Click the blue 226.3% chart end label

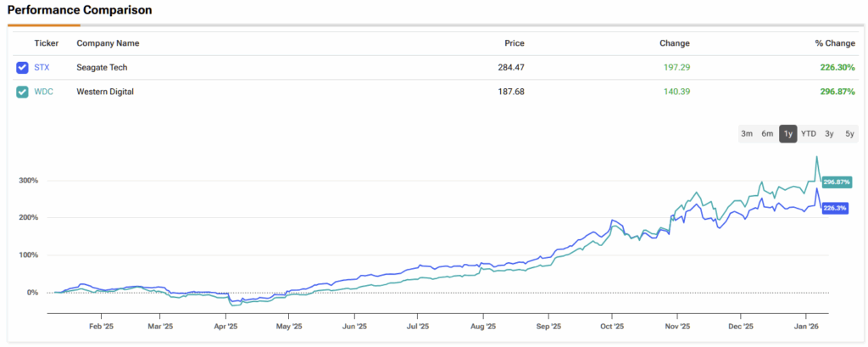coord(835,208)
